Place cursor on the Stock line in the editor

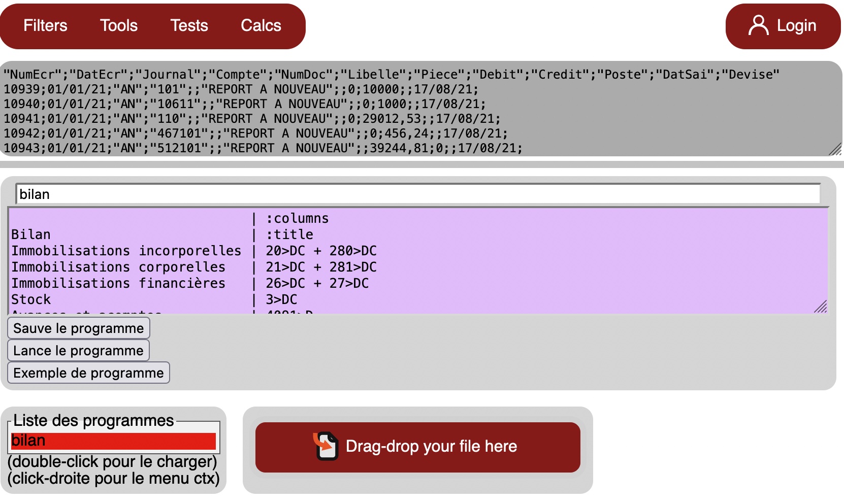(31, 299)
